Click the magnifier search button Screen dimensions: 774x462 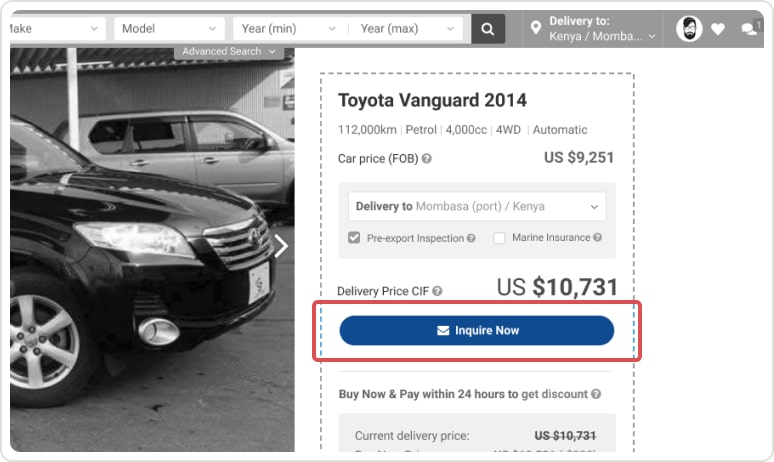(488, 29)
